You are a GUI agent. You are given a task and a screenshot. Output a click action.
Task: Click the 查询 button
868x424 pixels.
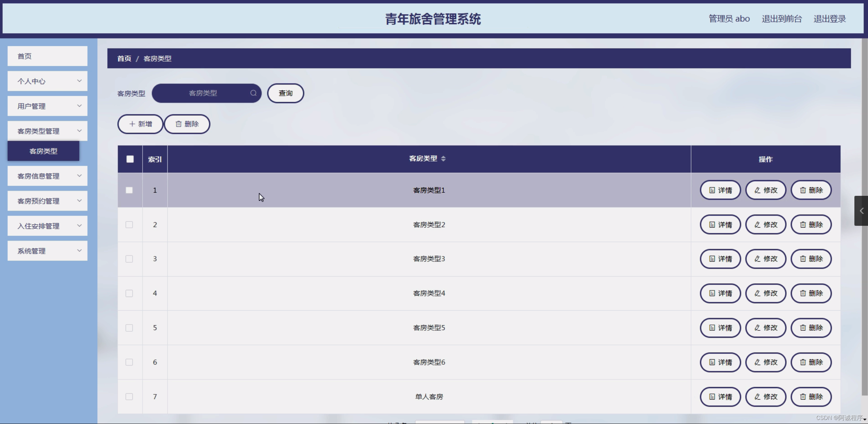click(285, 93)
